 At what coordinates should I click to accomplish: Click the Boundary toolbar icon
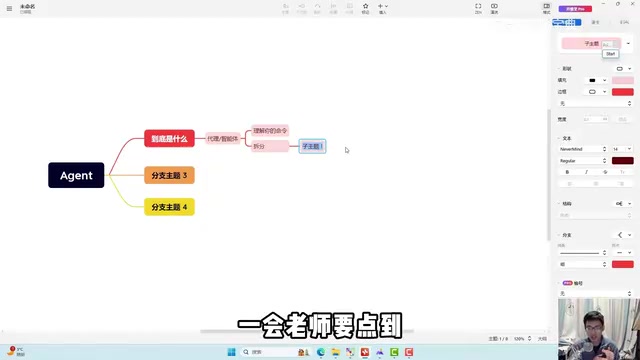(x=349, y=8)
